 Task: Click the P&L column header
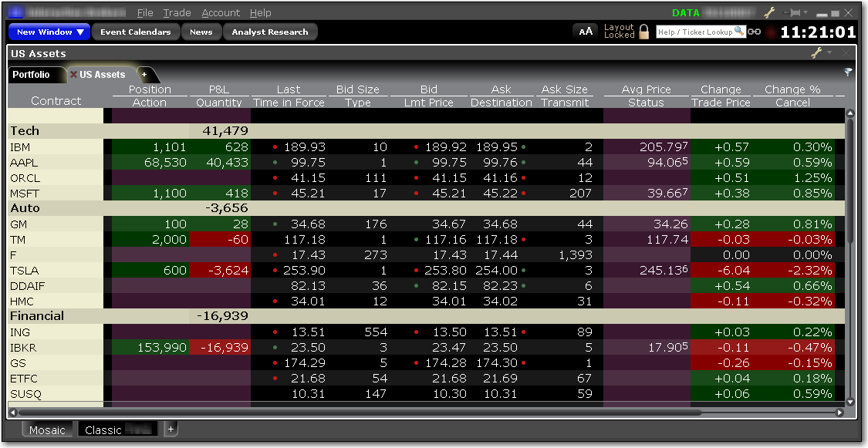click(218, 89)
